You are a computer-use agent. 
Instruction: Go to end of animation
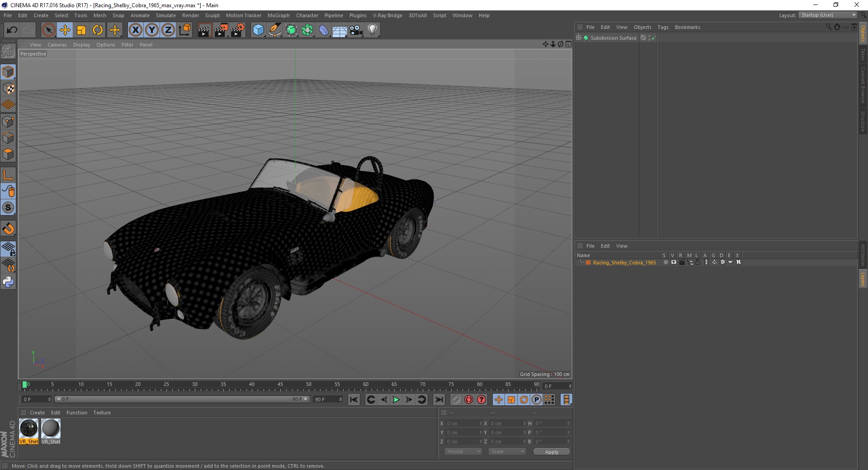(439, 399)
